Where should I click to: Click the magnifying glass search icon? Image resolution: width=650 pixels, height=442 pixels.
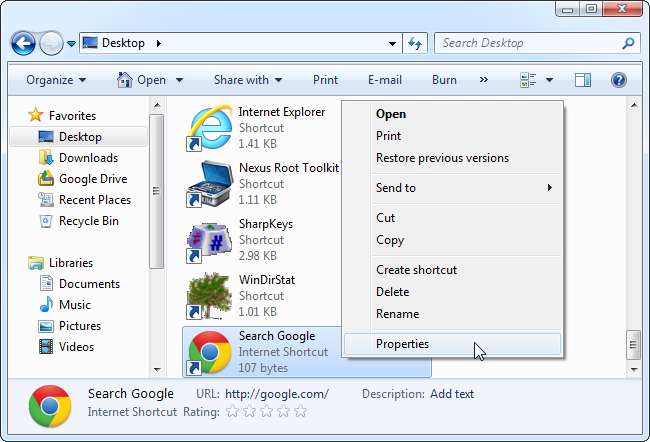(628, 43)
